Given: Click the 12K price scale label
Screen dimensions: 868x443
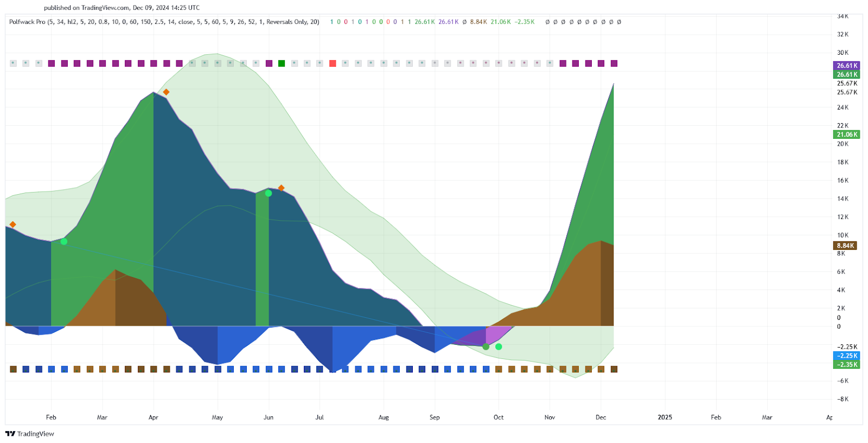Looking at the screenshot, I should click(x=843, y=217).
